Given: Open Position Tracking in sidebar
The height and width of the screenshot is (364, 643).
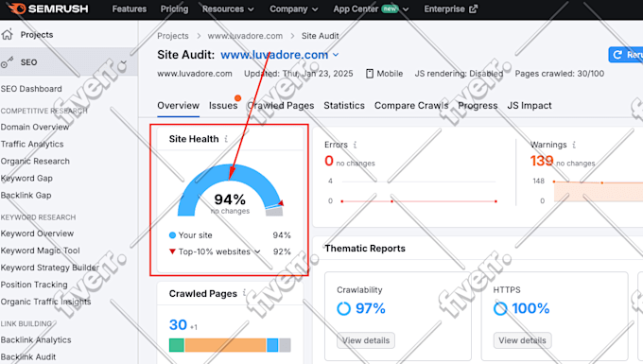Looking at the screenshot, I should (x=34, y=285).
